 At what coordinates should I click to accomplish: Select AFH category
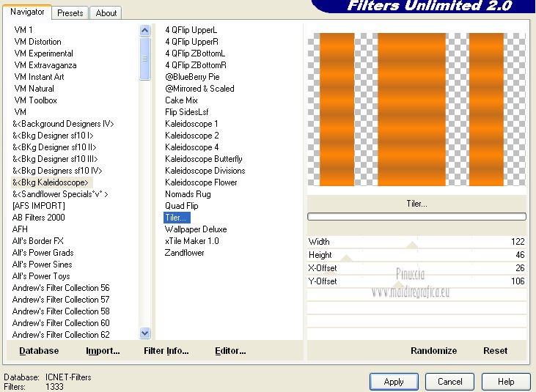click(20, 229)
